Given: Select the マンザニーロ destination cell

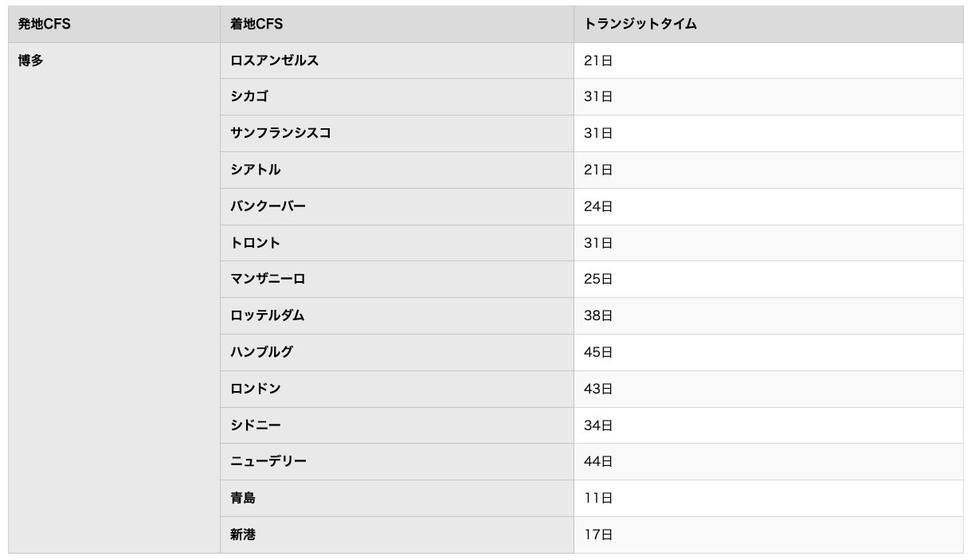Looking at the screenshot, I should (x=397, y=280).
